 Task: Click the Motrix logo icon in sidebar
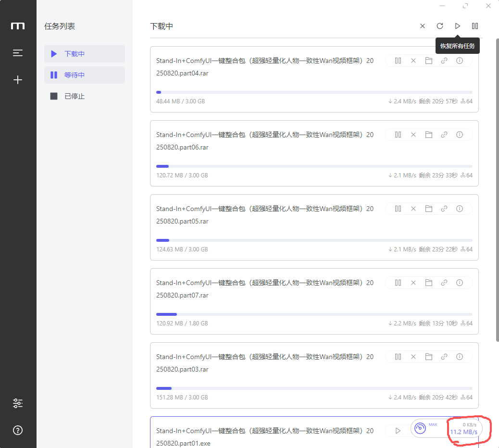tap(18, 26)
